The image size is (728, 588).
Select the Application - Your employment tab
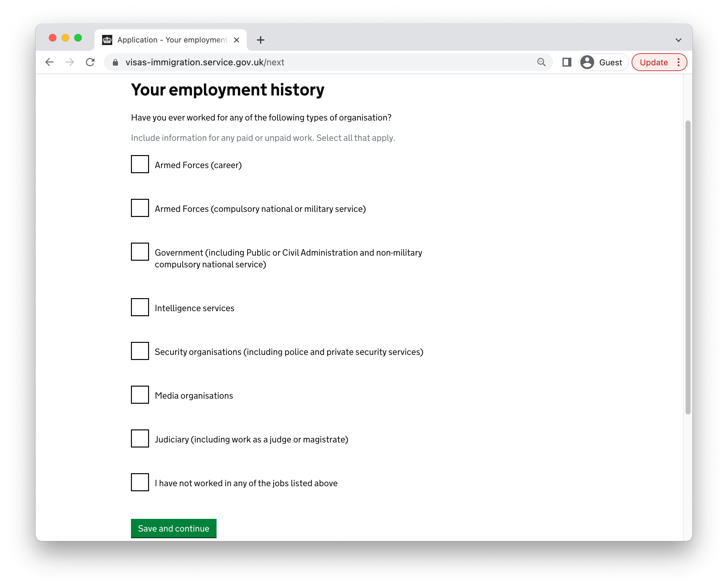[x=171, y=40]
